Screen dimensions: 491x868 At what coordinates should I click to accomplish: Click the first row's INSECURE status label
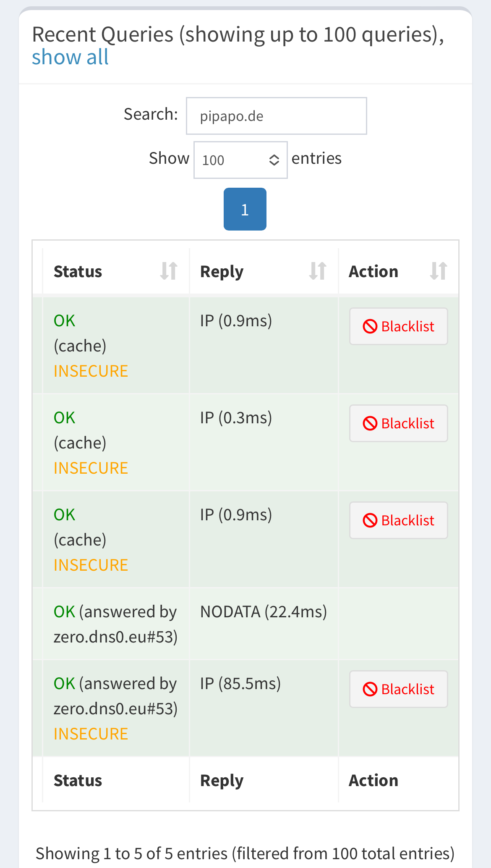click(x=91, y=371)
